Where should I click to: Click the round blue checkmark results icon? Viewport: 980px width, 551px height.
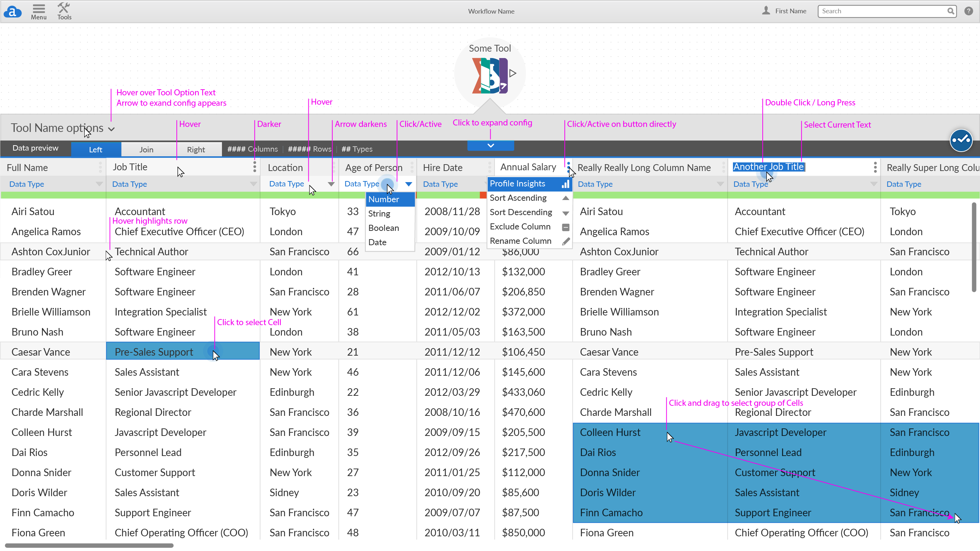(x=961, y=140)
